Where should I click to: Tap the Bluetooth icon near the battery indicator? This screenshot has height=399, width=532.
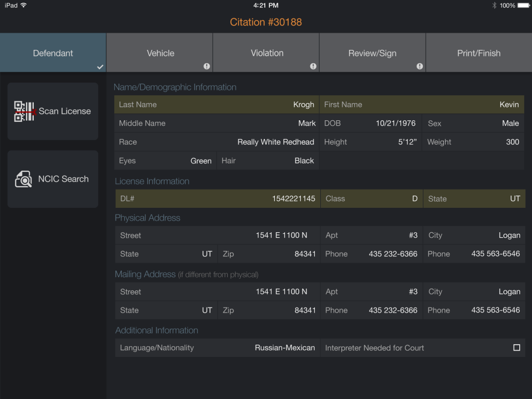(x=494, y=5)
